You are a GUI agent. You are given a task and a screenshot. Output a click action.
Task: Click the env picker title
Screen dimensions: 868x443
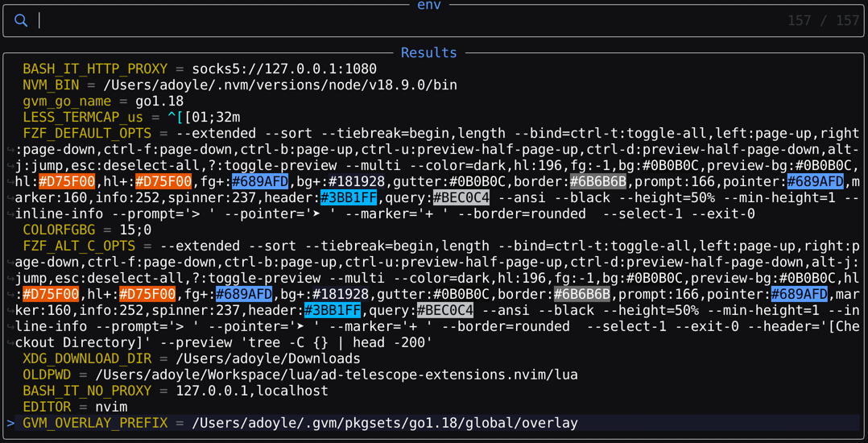(x=428, y=5)
